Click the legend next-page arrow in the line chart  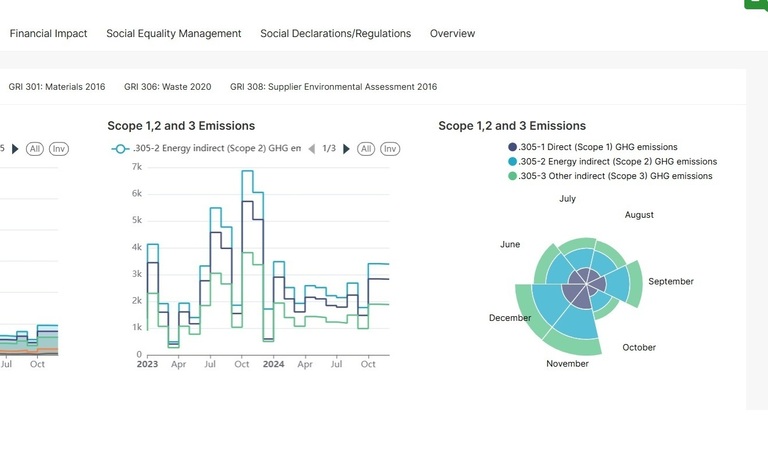347,149
